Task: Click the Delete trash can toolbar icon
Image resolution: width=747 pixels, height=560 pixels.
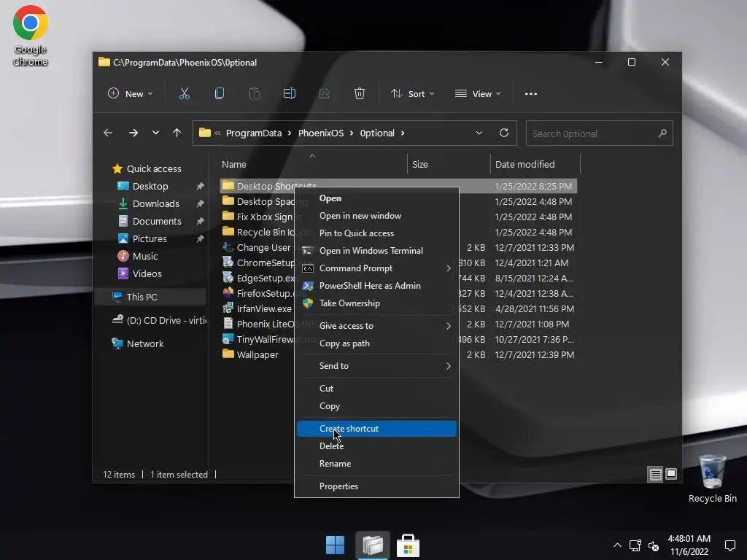Action: [360, 94]
